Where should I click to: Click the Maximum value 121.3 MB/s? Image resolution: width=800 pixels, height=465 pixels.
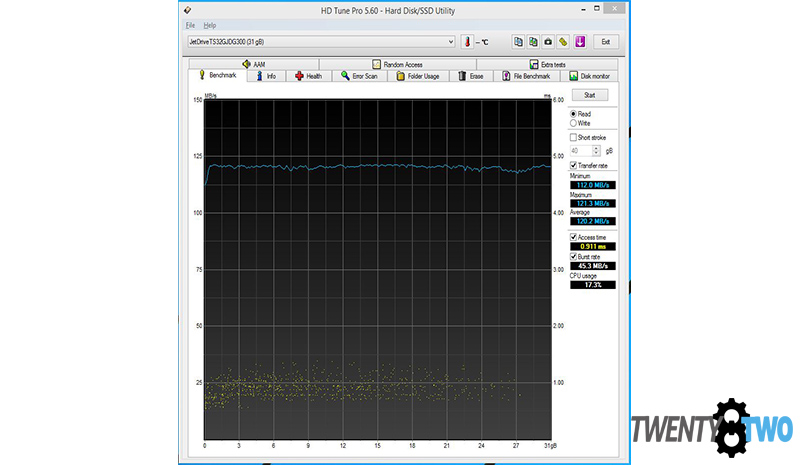coord(592,203)
